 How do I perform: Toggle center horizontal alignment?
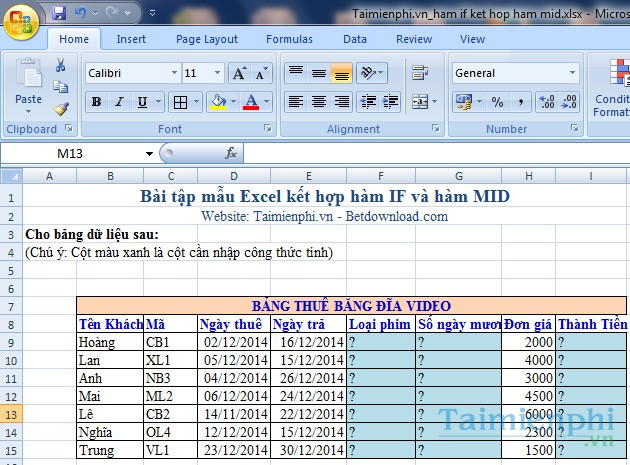(x=319, y=102)
